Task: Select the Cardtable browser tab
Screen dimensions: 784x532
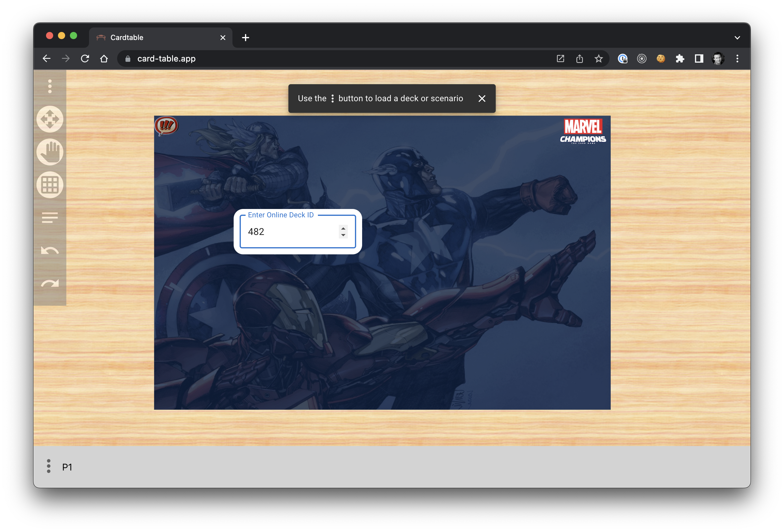Action: click(x=160, y=37)
